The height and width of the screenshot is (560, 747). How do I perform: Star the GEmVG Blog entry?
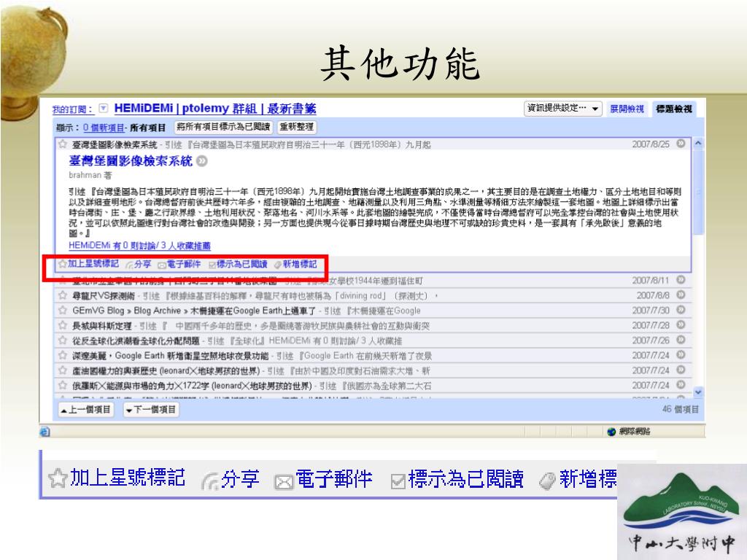pos(63,311)
